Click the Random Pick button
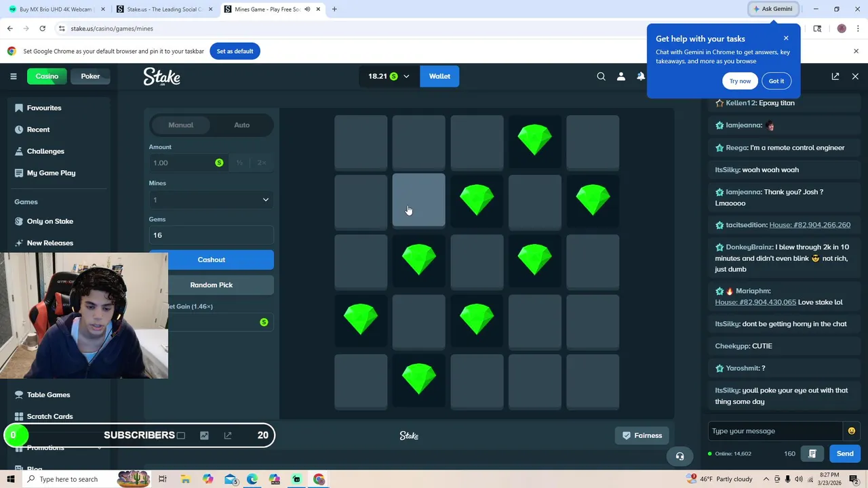Screen dimensions: 868x488 click(212, 285)
